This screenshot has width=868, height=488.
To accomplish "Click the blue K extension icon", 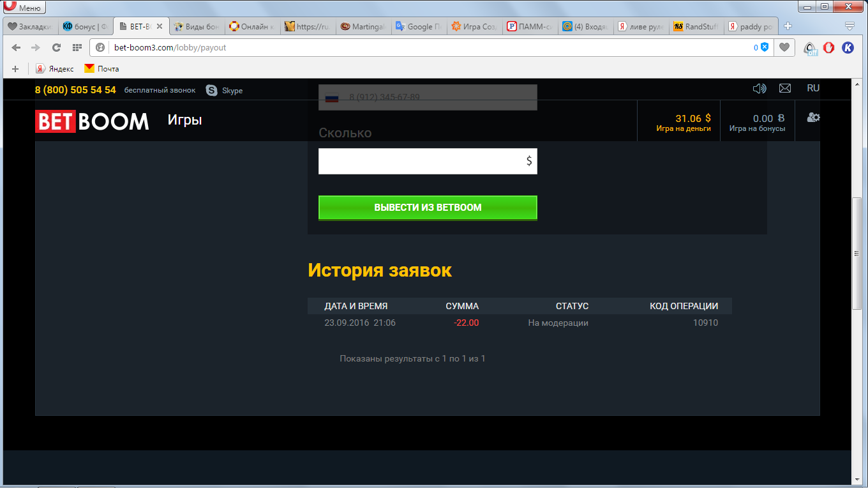I will pos(848,47).
